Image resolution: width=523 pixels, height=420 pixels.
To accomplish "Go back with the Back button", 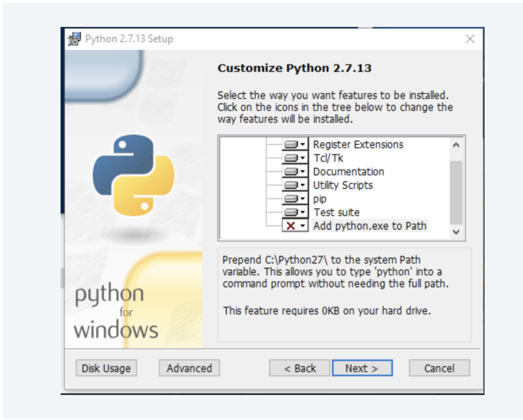I will point(299,368).
